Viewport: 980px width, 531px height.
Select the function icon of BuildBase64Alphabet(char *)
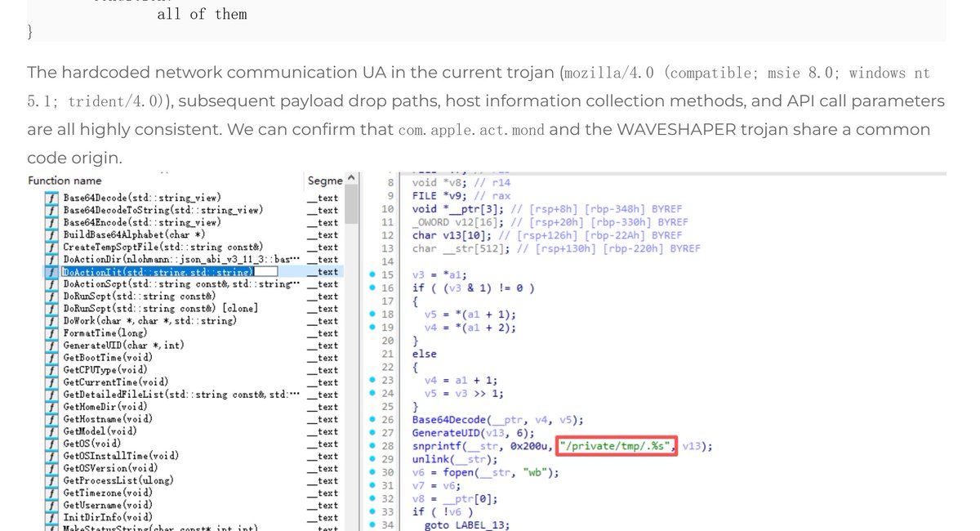(51, 234)
